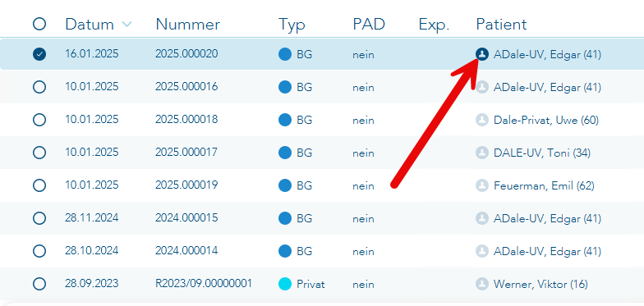
Task: Open patient icon in invoice 2024.000015 row
Action: 481,218
